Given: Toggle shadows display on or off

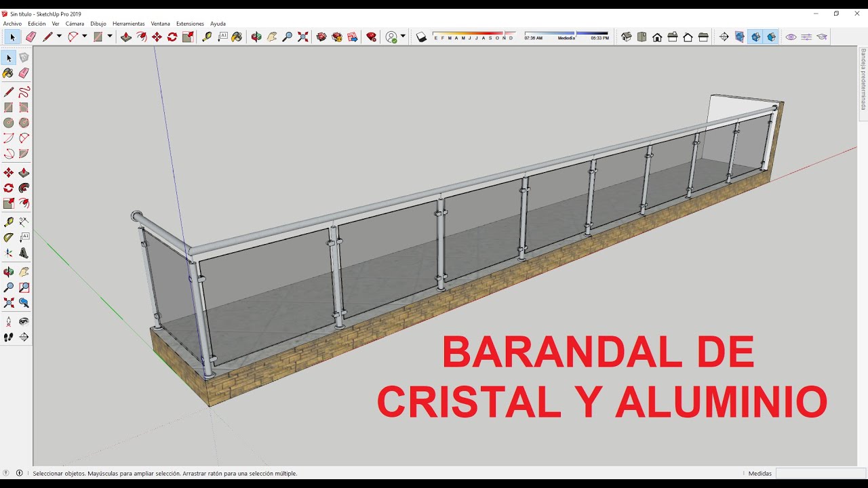Looking at the screenshot, I should [x=421, y=37].
